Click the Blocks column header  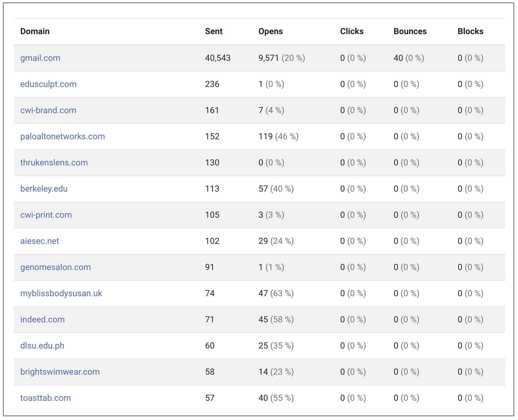point(470,31)
